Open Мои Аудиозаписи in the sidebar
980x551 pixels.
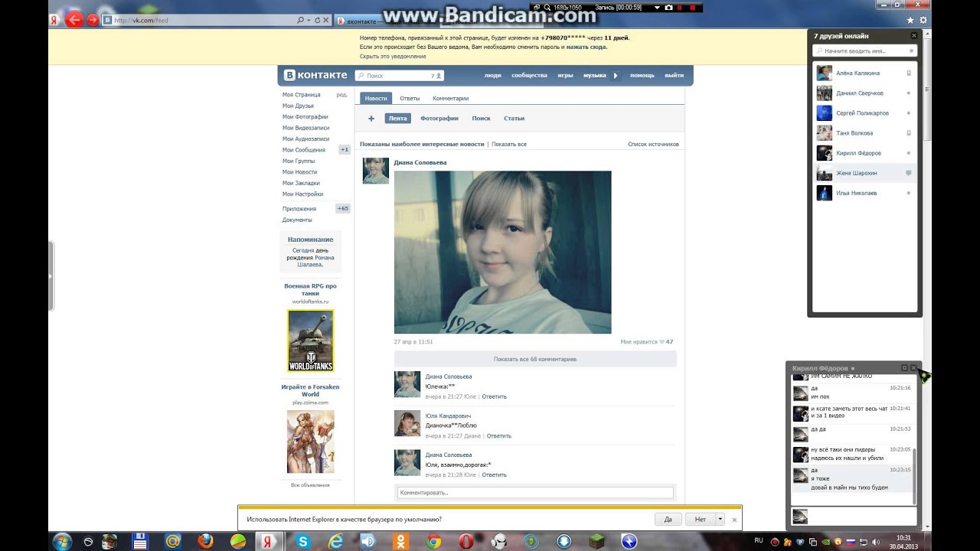tap(305, 139)
